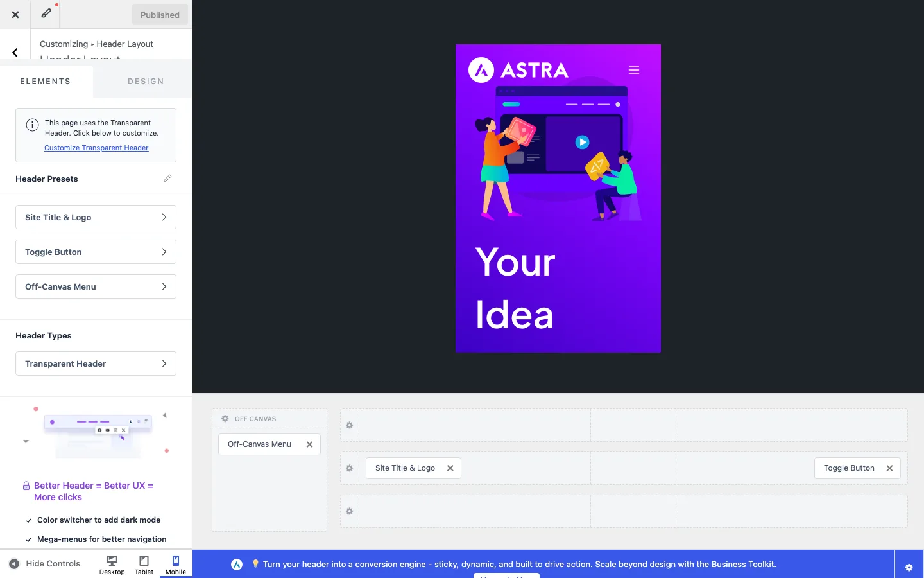The width and height of the screenshot is (924, 578).
Task: Remove Toggle Button from builder row
Action: click(889, 468)
